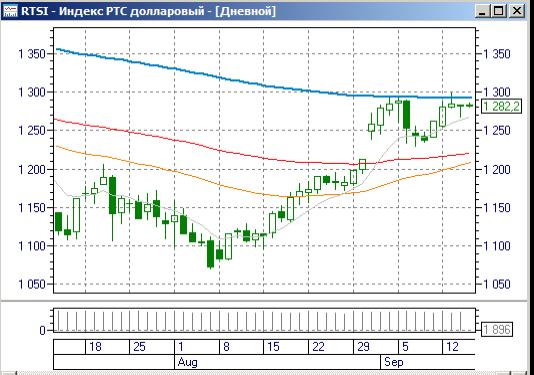Viewport: 534px width, 375px height.
Task: Select date 18 on the time axis
Action: tap(95, 347)
